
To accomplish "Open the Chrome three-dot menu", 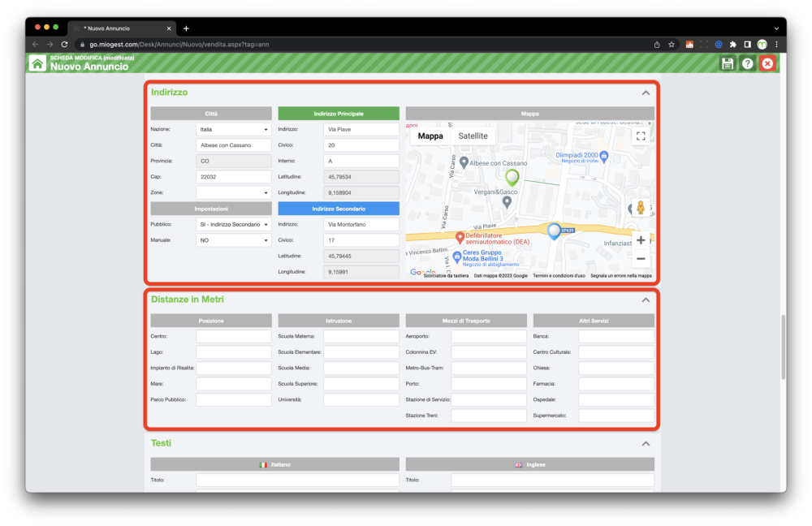I will (x=776, y=45).
